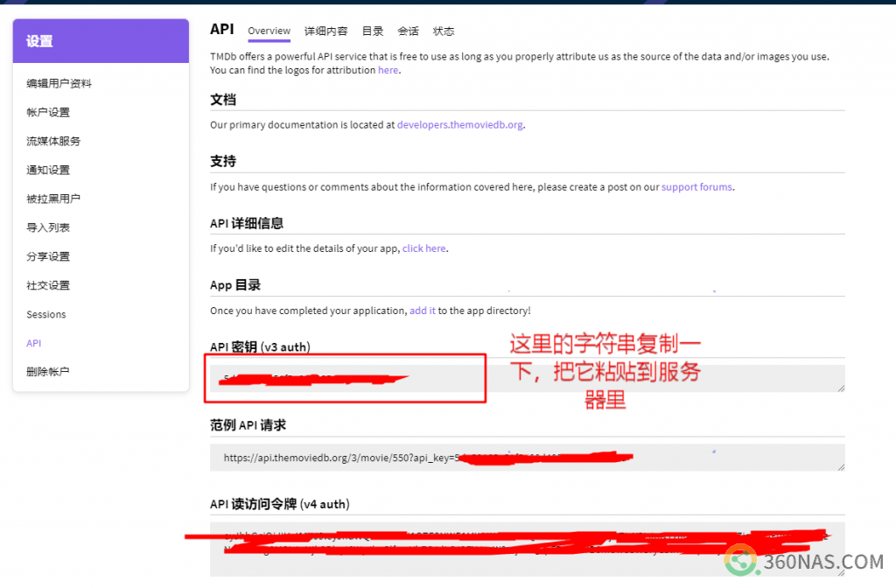Open 社交设置 in sidebar
Viewport: 896px width, 588px height.
48,285
